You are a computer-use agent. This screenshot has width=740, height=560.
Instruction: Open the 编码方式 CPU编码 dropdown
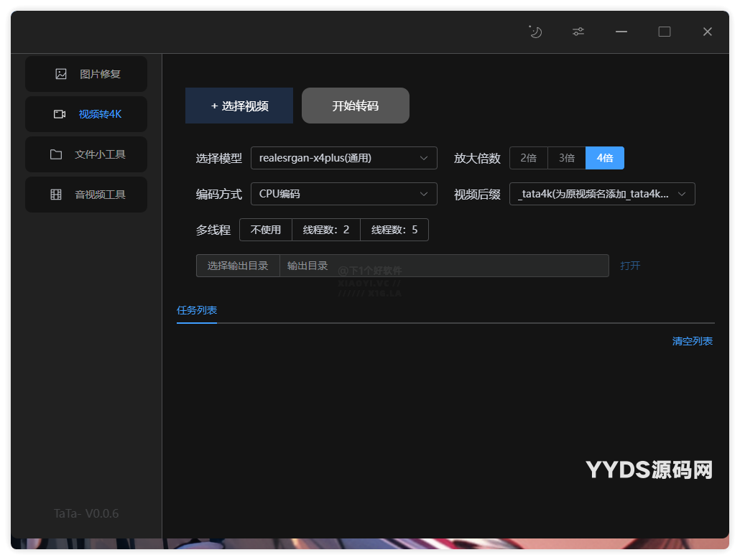pyautogui.click(x=344, y=194)
